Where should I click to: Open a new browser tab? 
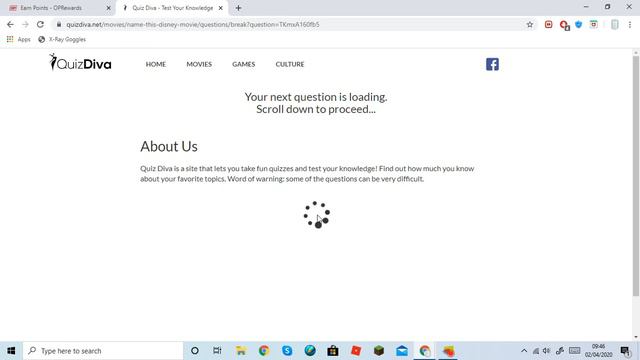(x=238, y=8)
